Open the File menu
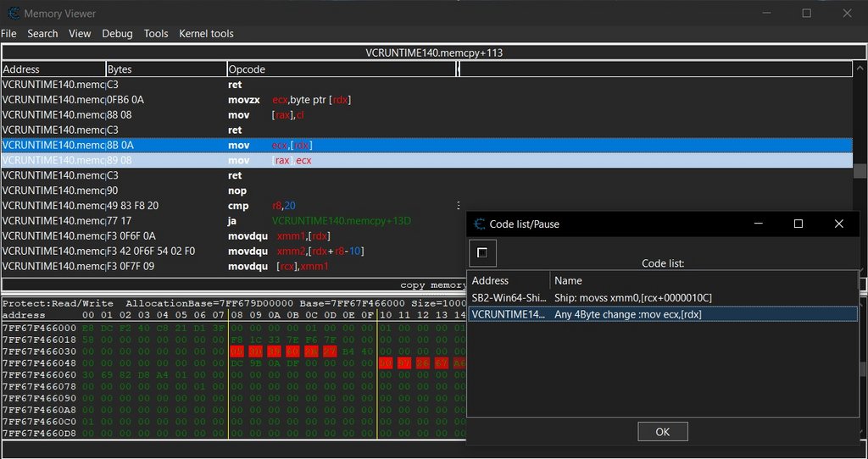The image size is (868, 459). click(8, 34)
